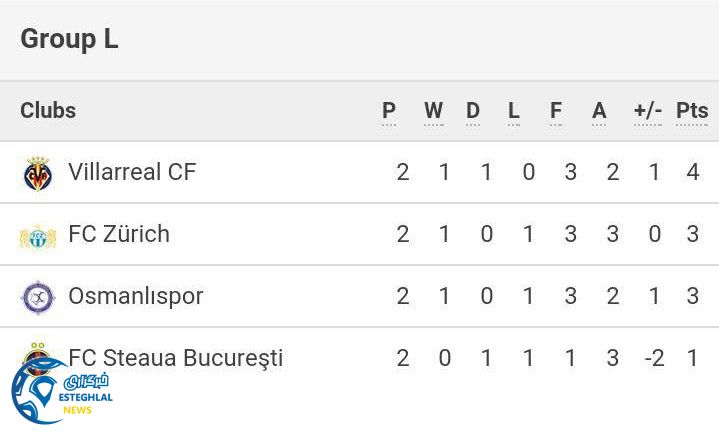This screenshot has width=719, height=443.
Task: Click the Osmanlıspor club crest
Action: [x=38, y=297]
